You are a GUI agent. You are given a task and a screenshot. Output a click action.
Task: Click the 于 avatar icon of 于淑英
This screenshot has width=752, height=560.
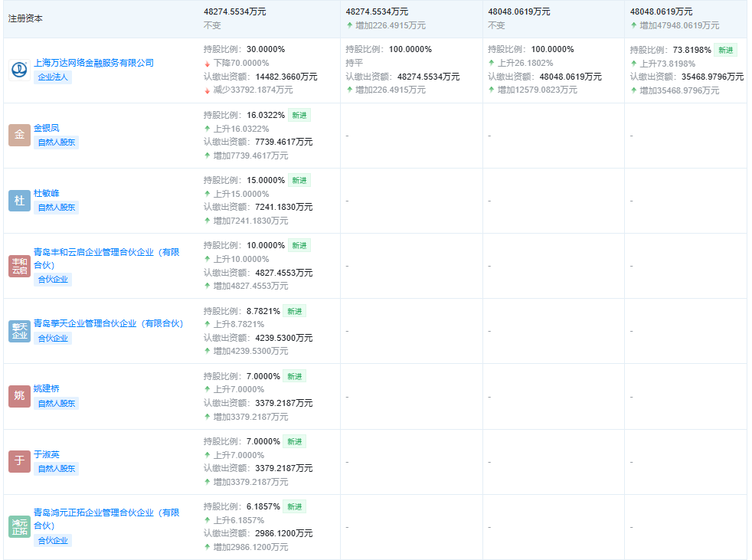(x=19, y=461)
